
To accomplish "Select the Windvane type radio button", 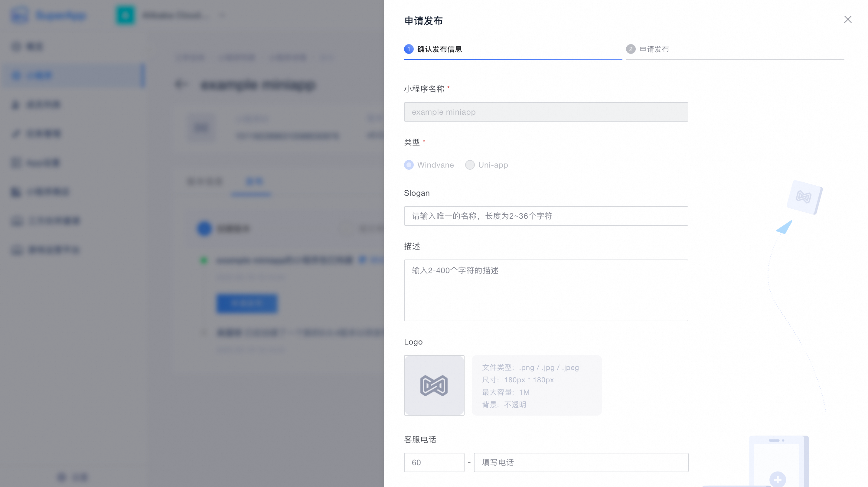I will point(409,165).
